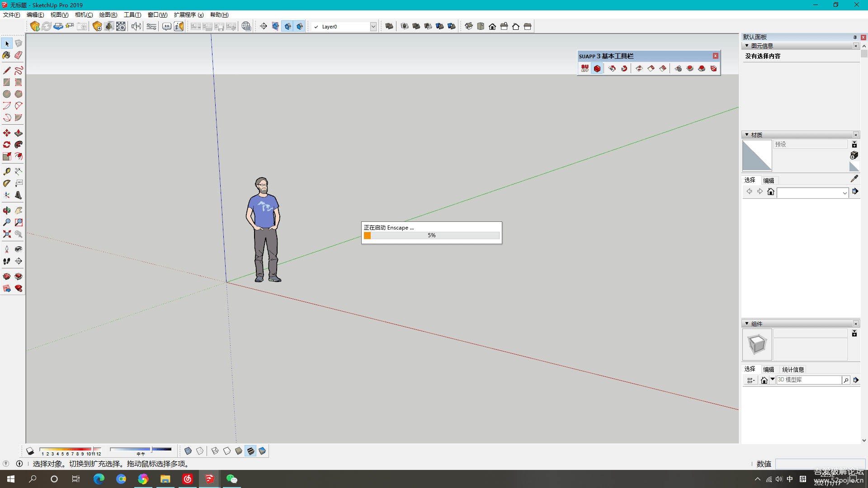Select the Orbit tool

point(7,211)
